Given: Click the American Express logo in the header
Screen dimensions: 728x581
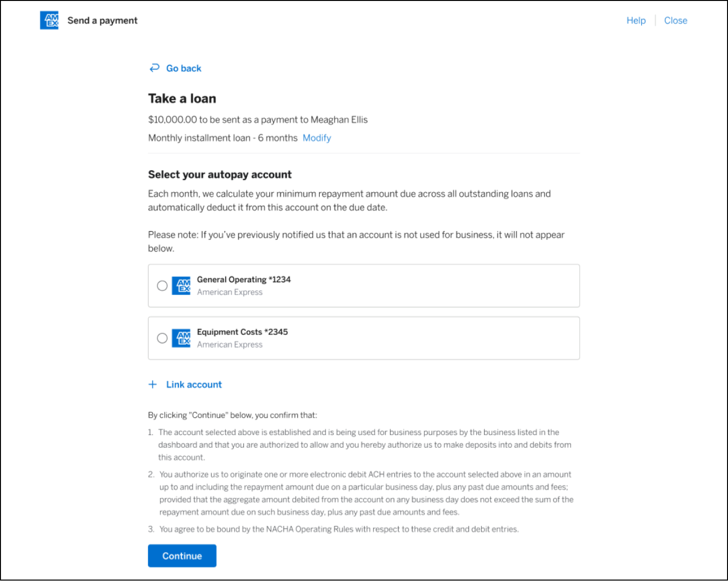Looking at the screenshot, I should pos(49,20).
